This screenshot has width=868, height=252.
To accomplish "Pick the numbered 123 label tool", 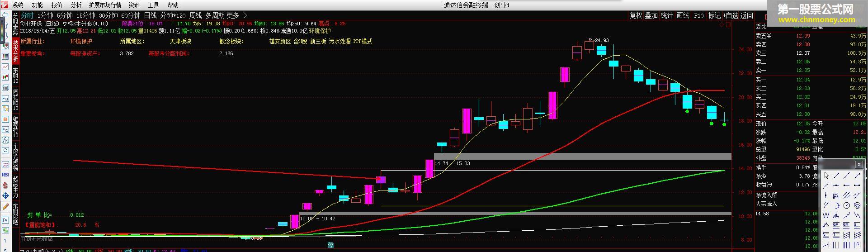I will (x=836, y=195).
